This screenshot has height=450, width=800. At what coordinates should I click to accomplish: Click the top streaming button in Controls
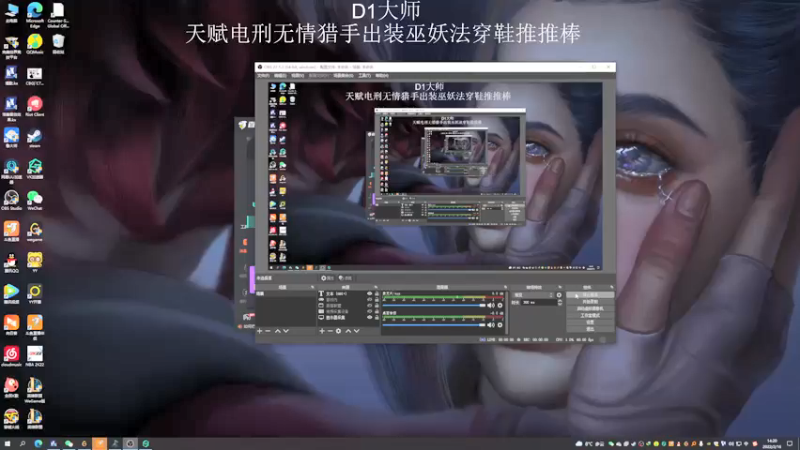tap(590, 295)
